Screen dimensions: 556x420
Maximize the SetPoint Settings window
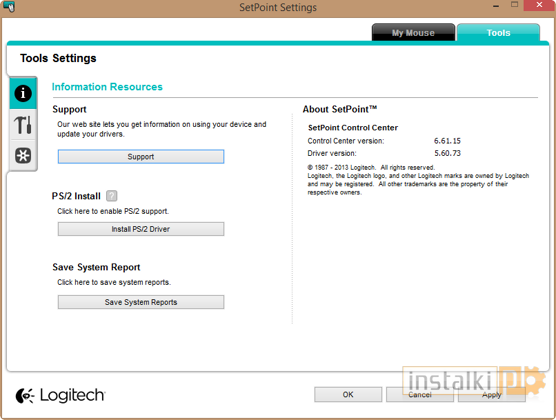pyautogui.click(x=515, y=5)
